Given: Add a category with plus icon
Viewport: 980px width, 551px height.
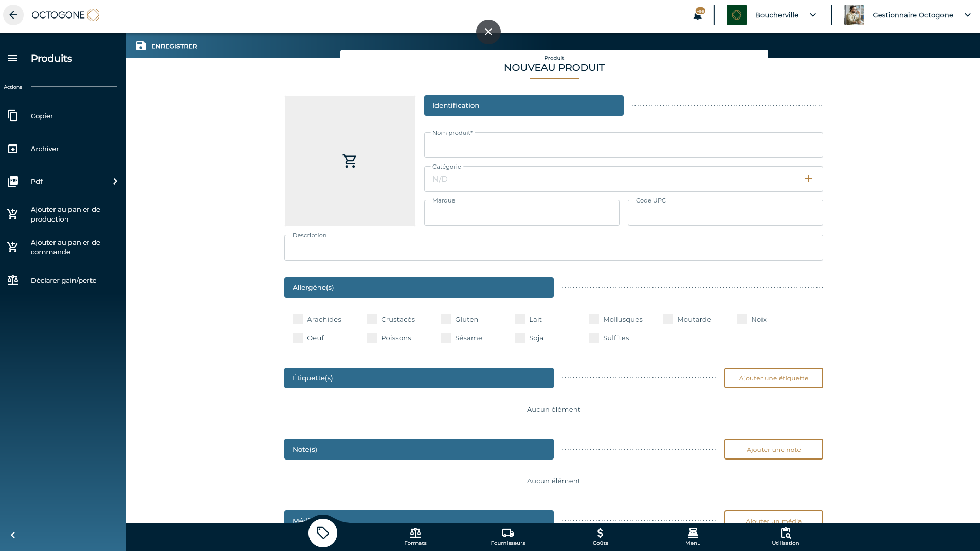Looking at the screenshot, I should point(809,179).
